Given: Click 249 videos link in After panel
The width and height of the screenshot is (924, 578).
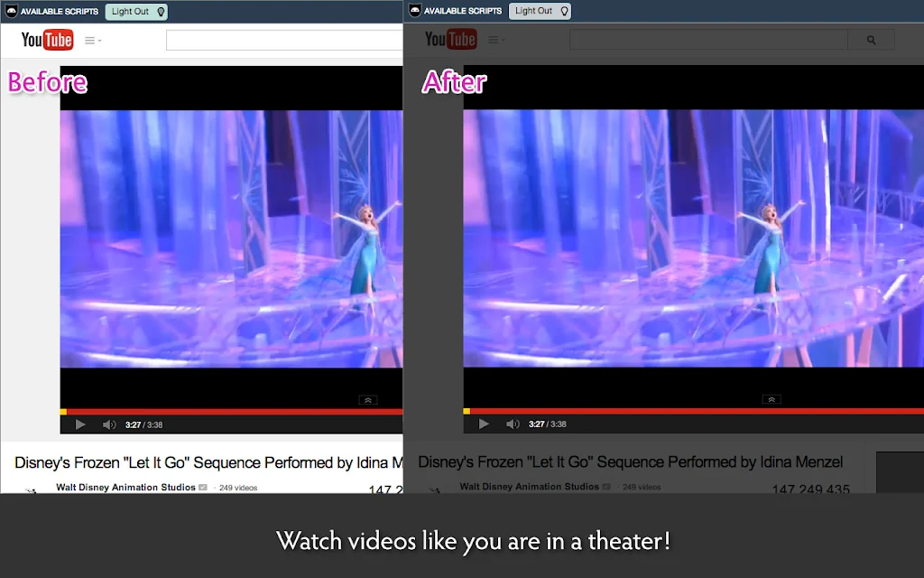Looking at the screenshot, I should pos(642,487).
